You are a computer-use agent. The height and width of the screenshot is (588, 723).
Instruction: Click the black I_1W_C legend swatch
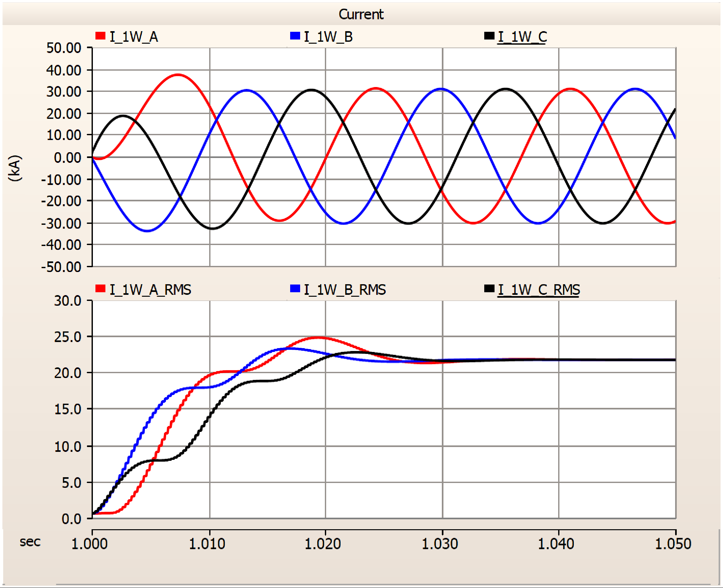click(x=489, y=36)
